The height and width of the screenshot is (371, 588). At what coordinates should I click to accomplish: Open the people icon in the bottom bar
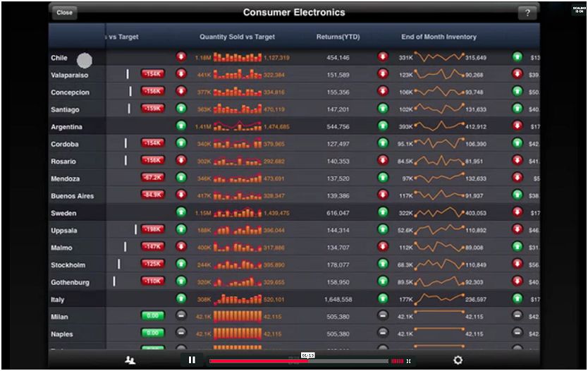click(x=130, y=360)
